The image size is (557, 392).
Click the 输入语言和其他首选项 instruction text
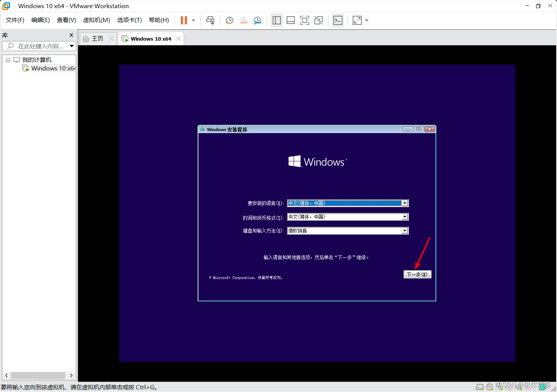coord(316,257)
